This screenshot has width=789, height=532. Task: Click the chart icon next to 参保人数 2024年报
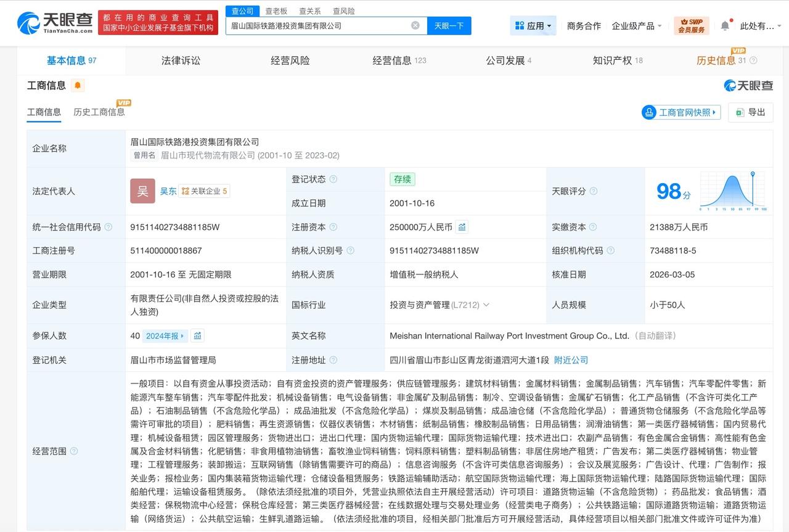coord(197,336)
